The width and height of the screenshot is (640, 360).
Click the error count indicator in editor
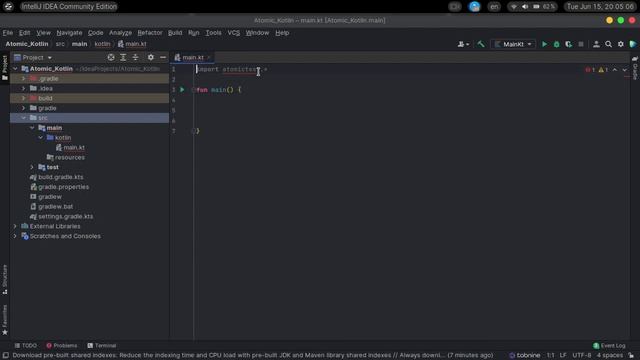[x=590, y=70]
